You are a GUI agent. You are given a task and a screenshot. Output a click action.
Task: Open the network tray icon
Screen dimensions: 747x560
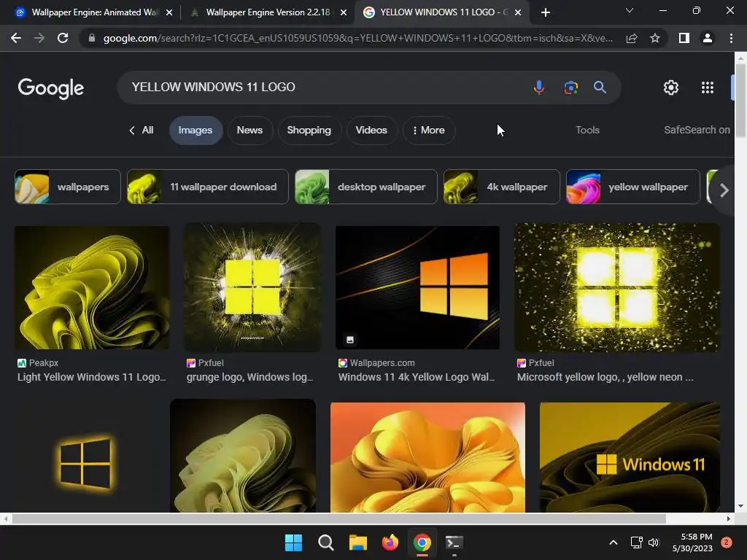pos(636,542)
